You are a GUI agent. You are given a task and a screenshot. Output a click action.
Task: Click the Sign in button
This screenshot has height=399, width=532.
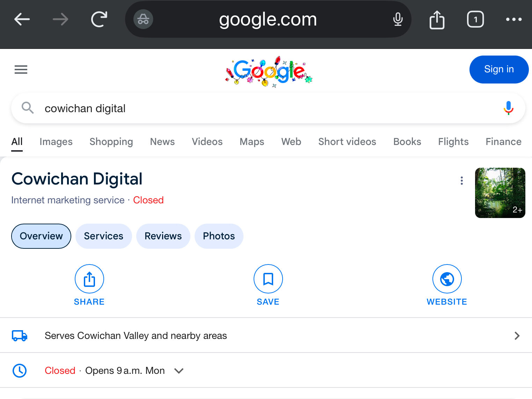tap(499, 70)
